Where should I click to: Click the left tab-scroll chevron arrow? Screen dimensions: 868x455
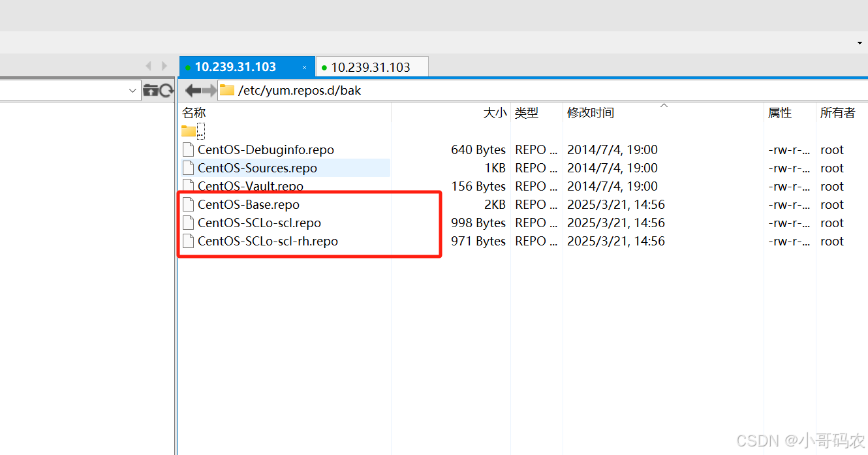click(x=148, y=65)
